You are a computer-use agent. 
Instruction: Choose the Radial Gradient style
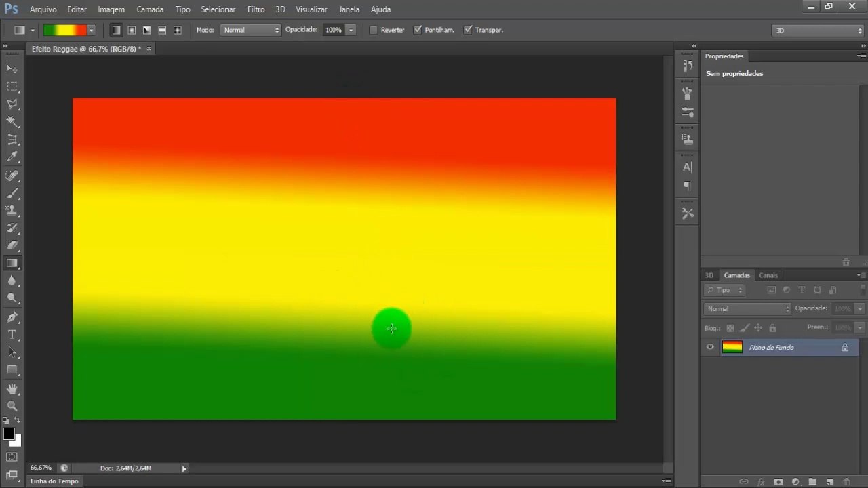click(132, 30)
